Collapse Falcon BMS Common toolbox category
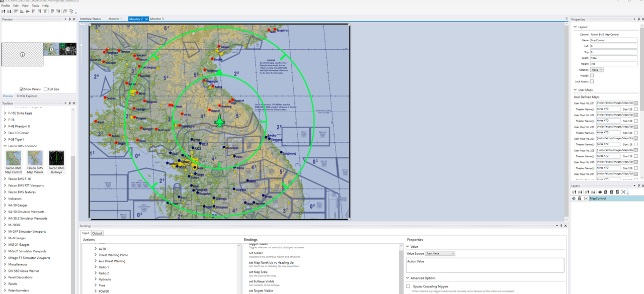The width and height of the screenshot is (644, 294). (x=5, y=146)
